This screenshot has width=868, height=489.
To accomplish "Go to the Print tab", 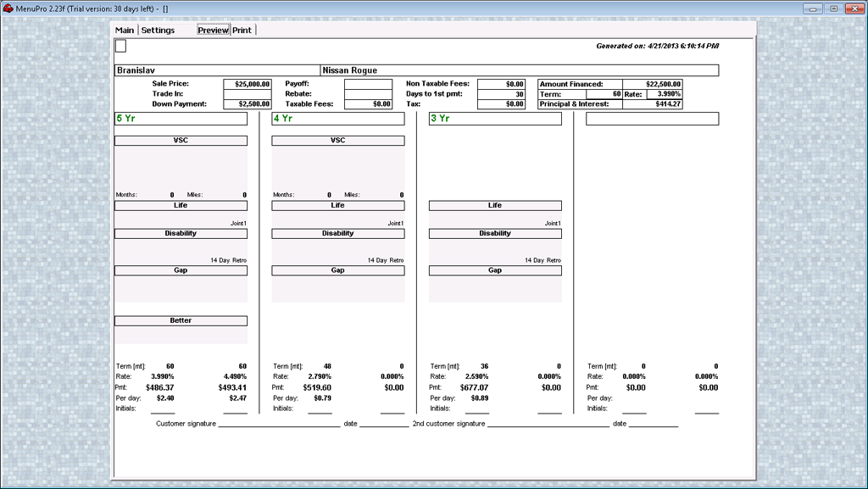I will pyautogui.click(x=242, y=31).
